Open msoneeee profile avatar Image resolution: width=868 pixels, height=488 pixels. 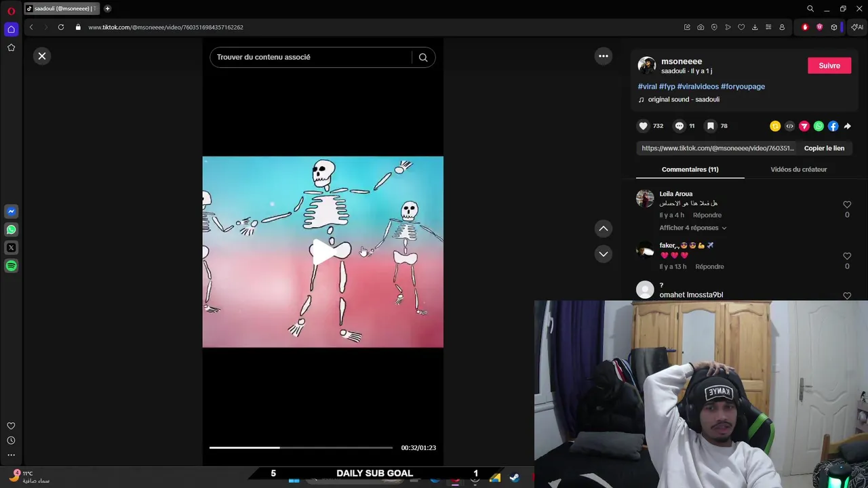point(647,66)
